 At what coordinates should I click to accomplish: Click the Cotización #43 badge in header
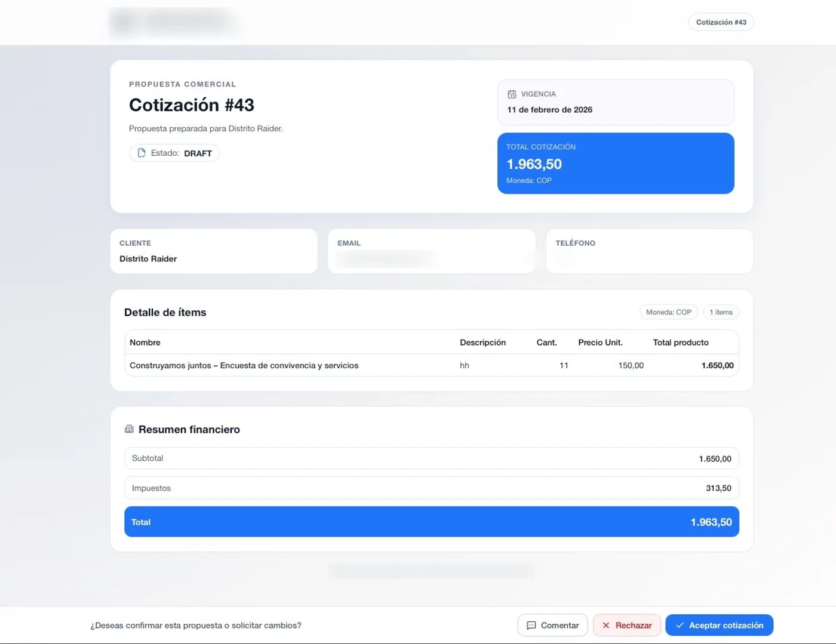pyautogui.click(x=721, y=22)
